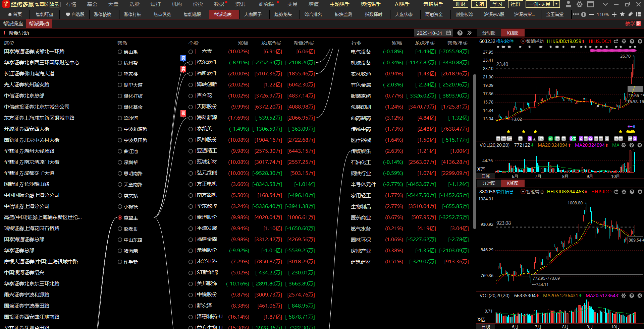Click the edit pencil icon in toolbar
Viewport: 644px width, 329px height.
pos(631,14)
